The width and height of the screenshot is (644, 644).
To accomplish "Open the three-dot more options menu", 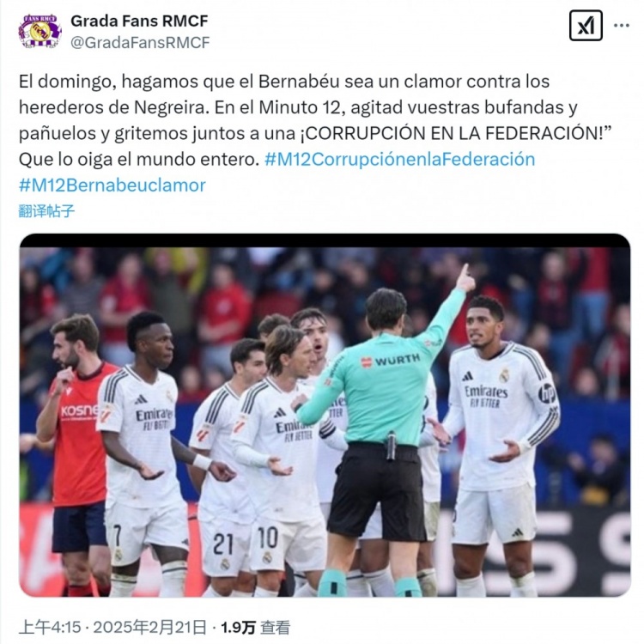I will pyautogui.click(x=622, y=26).
